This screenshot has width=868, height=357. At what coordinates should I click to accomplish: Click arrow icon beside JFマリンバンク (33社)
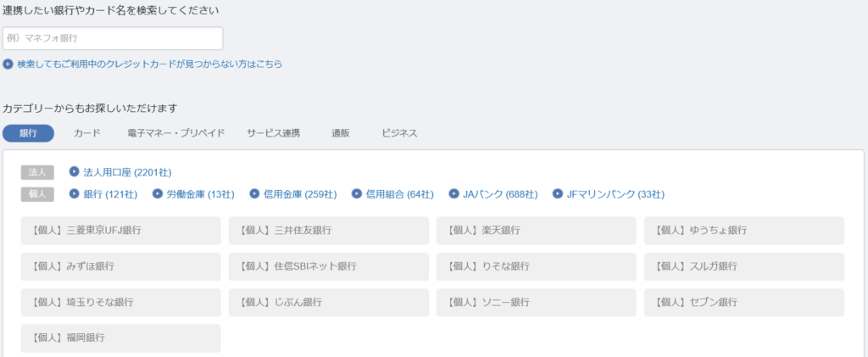[x=558, y=193]
